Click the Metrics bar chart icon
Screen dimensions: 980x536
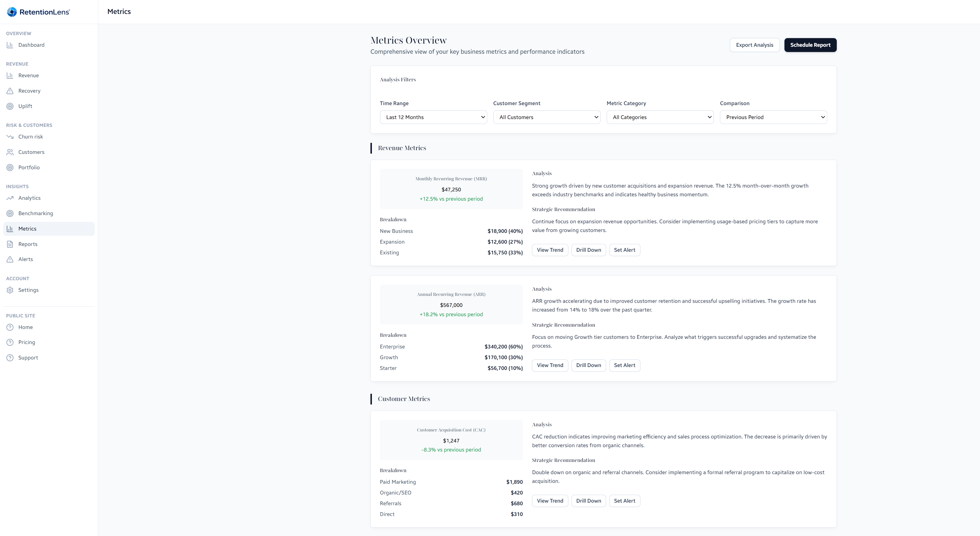(x=10, y=229)
